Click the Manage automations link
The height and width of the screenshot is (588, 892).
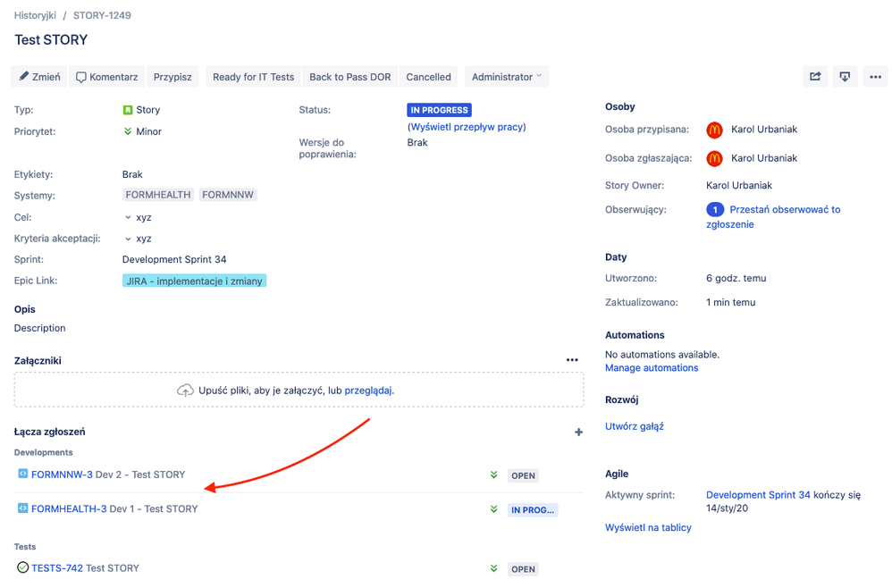click(x=652, y=368)
